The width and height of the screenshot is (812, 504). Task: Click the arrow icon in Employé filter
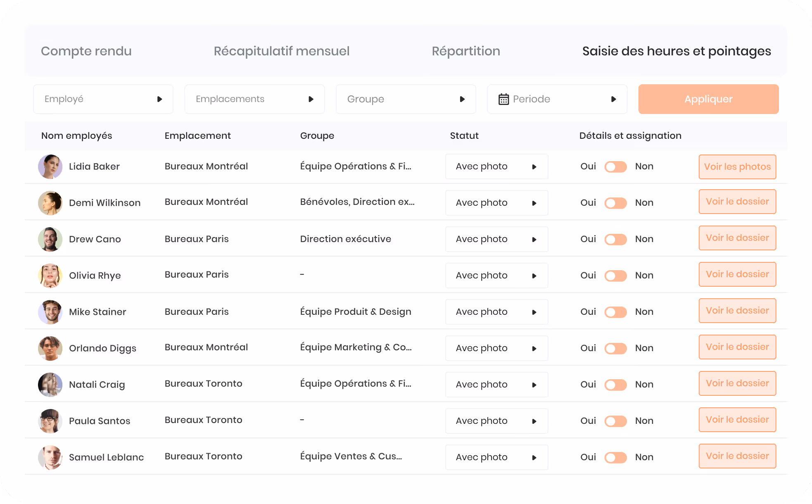159,99
